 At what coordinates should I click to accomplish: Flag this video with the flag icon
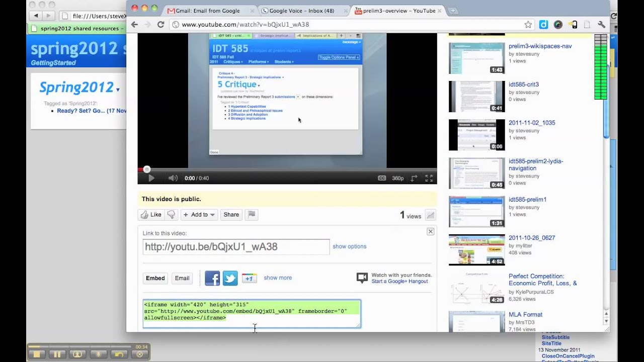point(252,215)
